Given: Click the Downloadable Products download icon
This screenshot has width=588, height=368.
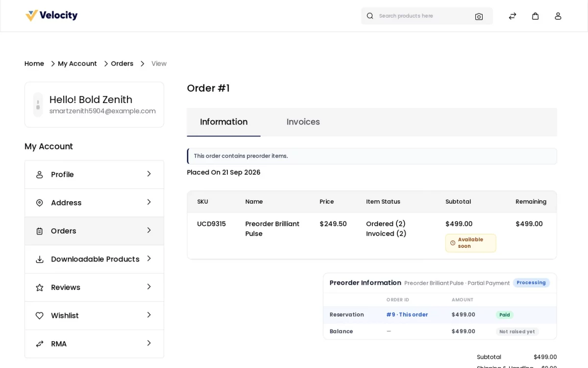Looking at the screenshot, I should coord(40,259).
